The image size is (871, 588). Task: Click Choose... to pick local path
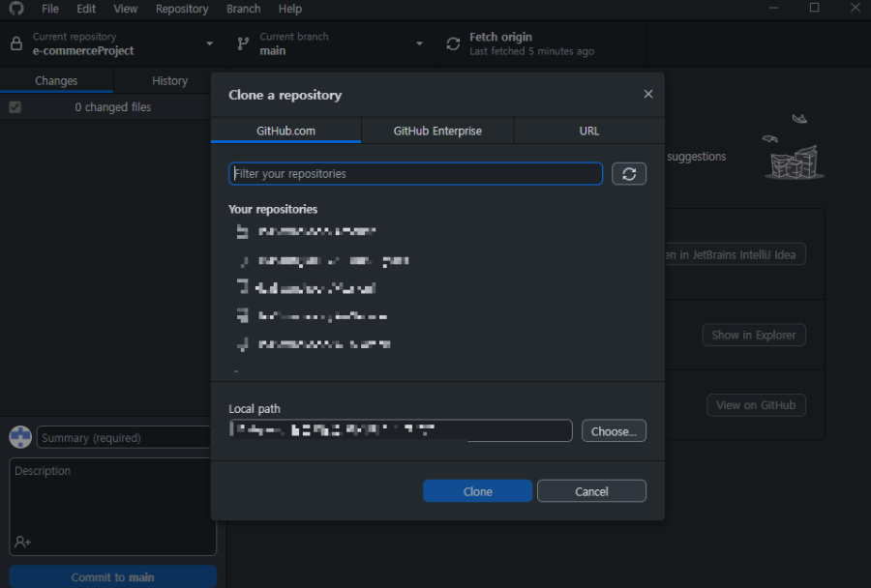[614, 431]
